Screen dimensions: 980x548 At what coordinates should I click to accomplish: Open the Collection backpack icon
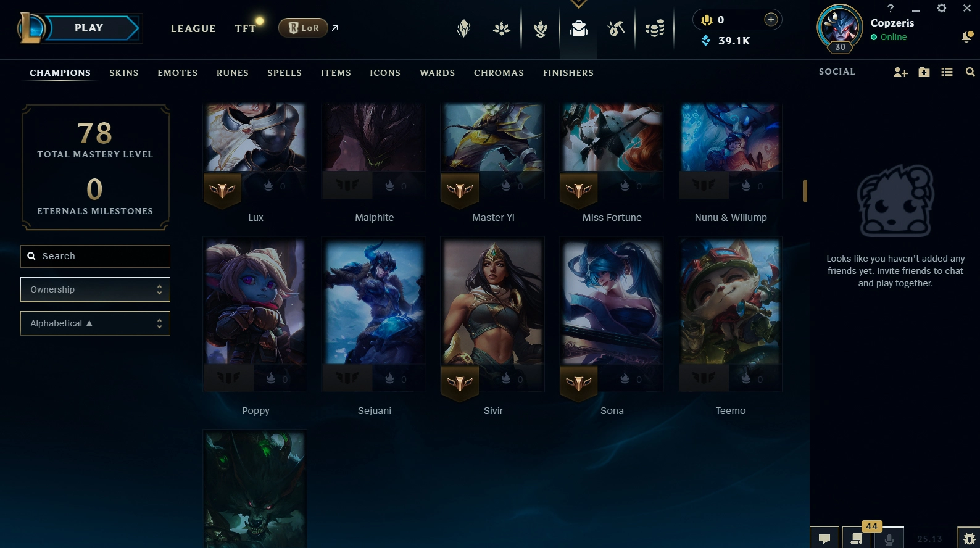pos(579,28)
